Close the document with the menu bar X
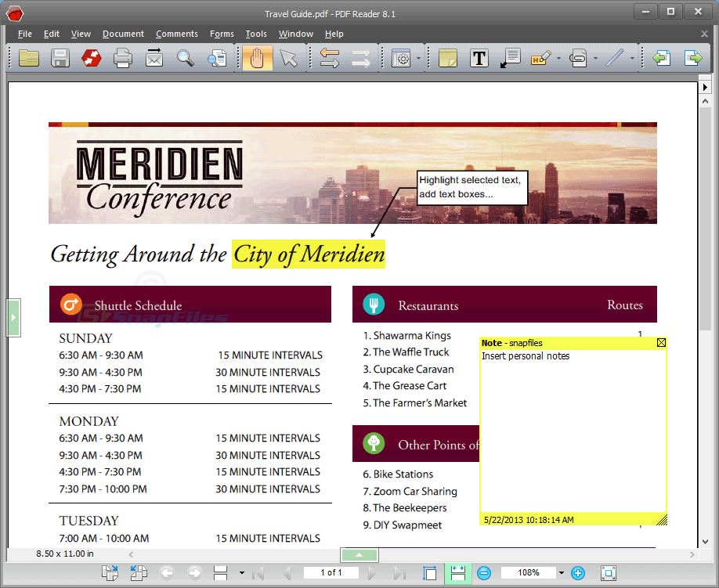 704,34
